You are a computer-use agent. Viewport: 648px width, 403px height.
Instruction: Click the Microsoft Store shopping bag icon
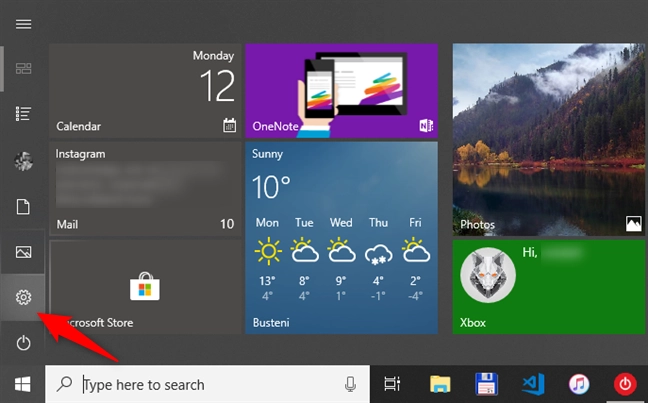[x=145, y=286]
